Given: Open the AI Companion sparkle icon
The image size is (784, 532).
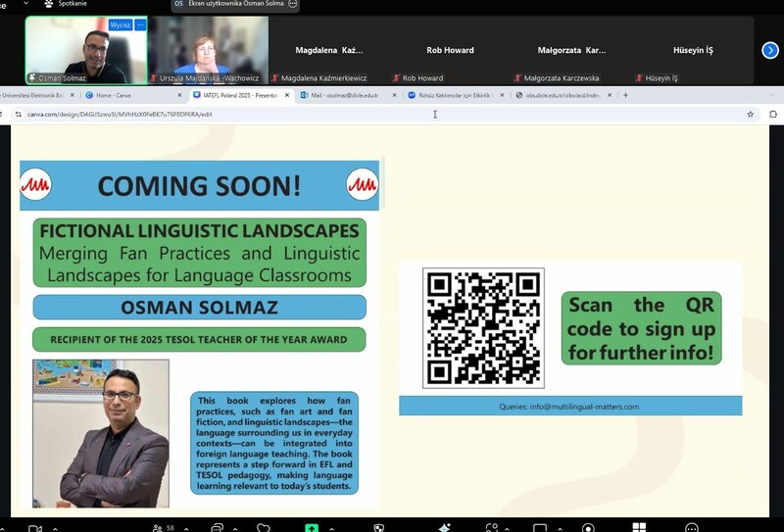Looking at the screenshot, I should tap(444, 527).
